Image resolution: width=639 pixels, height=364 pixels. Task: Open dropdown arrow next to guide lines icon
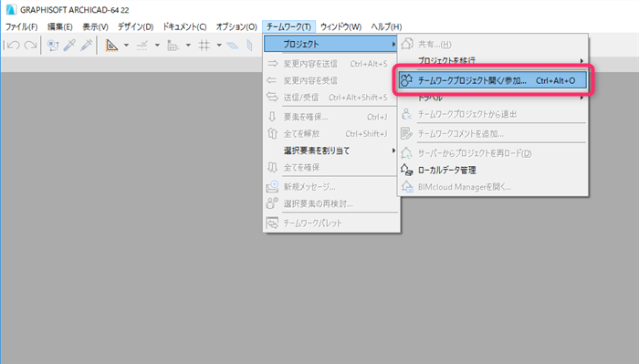126,46
